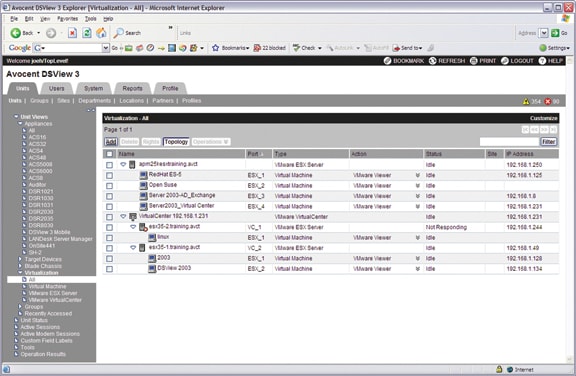Image resolution: width=576 pixels, height=376 pixels.
Task: Click the Google toolbar Settings icon
Action: (543, 48)
